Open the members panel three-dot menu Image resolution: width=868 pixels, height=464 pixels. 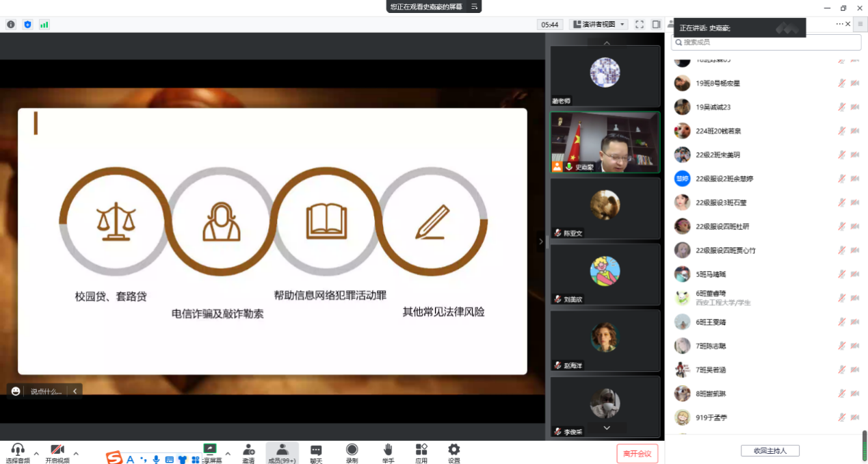[x=839, y=24]
